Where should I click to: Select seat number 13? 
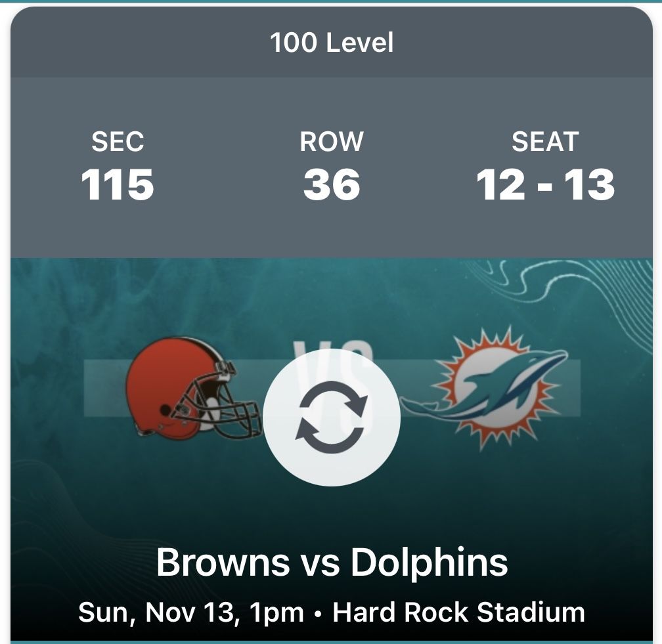pyautogui.click(x=588, y=184)
